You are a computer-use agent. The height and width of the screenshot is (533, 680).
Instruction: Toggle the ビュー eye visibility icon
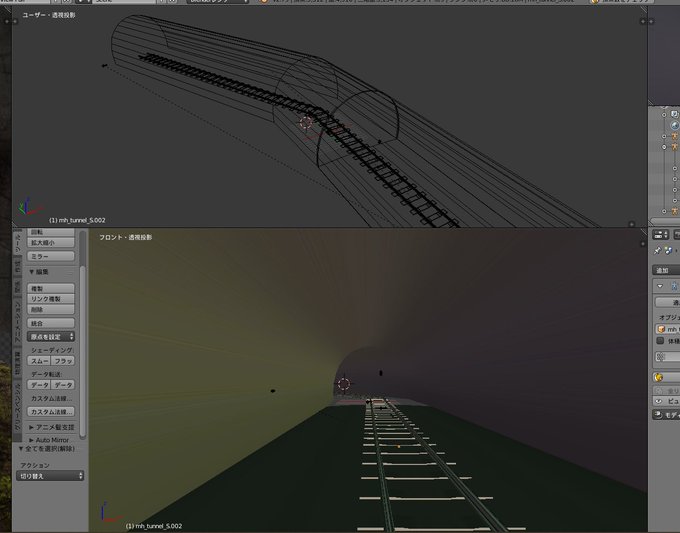click(x=659, y=401)
